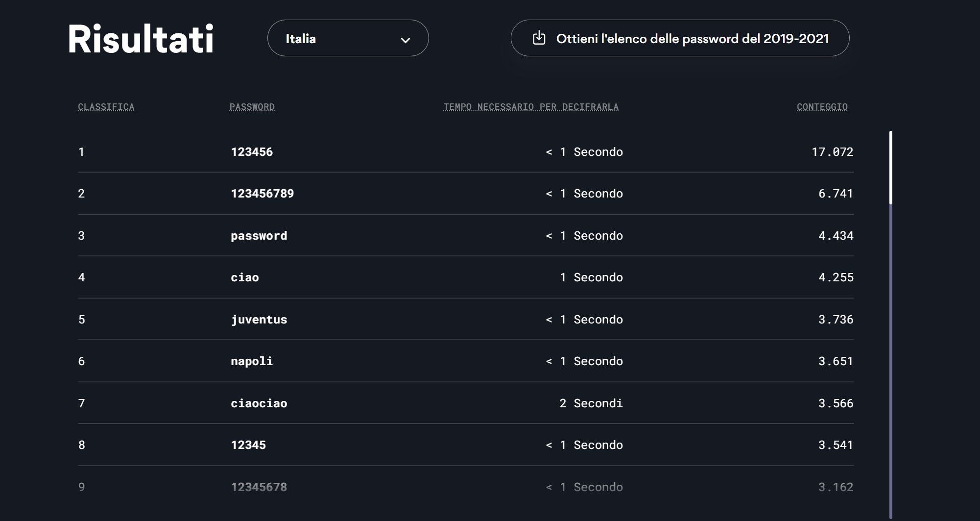Click the juventus password entry
980x521 pixels.
point(259,320)
